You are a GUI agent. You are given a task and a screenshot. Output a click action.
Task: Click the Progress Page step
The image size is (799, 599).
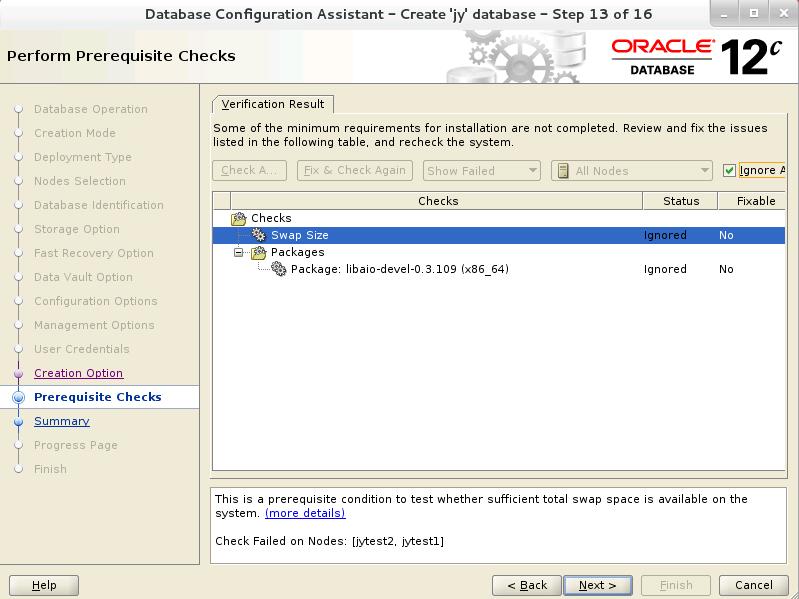(x=76, y=445)
